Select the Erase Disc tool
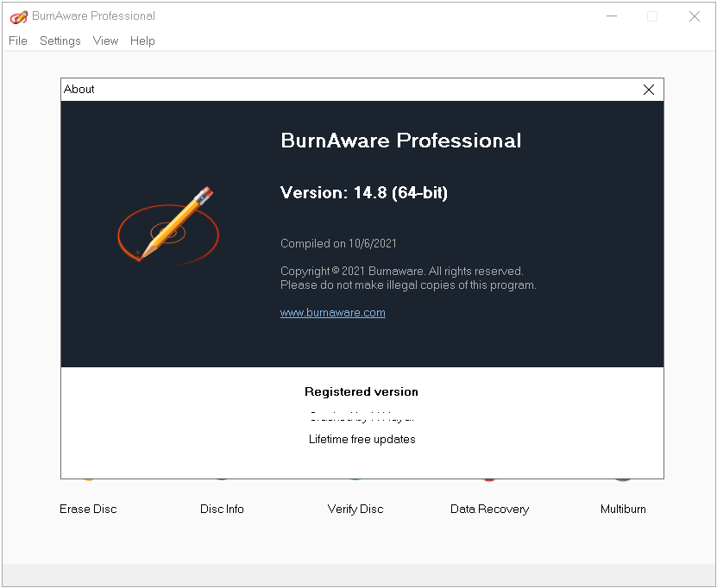Screen dimensions: 717x588 coord(88,509)
